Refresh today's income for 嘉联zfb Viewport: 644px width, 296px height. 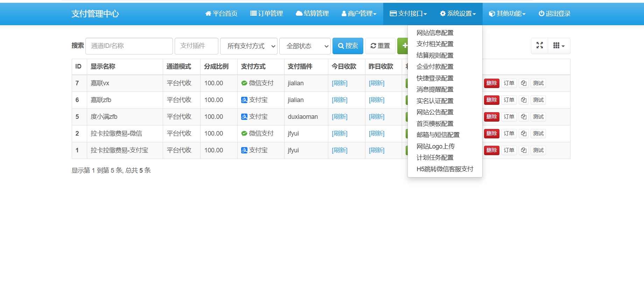point(339,100)
